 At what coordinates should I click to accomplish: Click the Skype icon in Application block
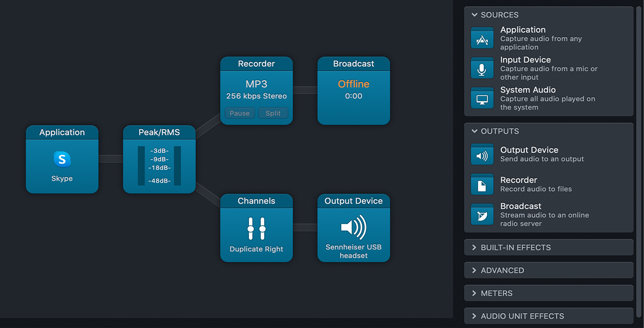(x=62, y=160)
